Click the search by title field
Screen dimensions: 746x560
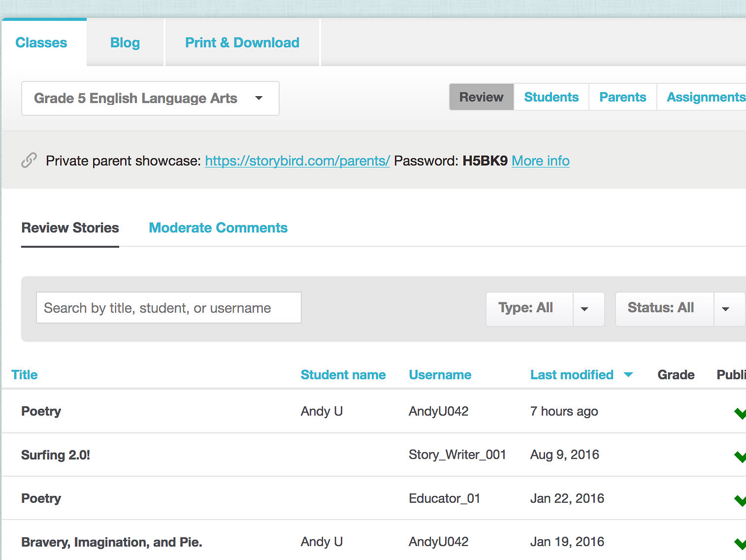pyautogui.click(x=168, y=308)
